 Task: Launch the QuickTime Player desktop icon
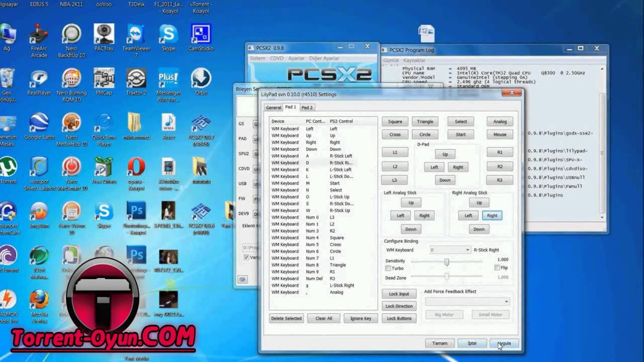pos(104,129)
